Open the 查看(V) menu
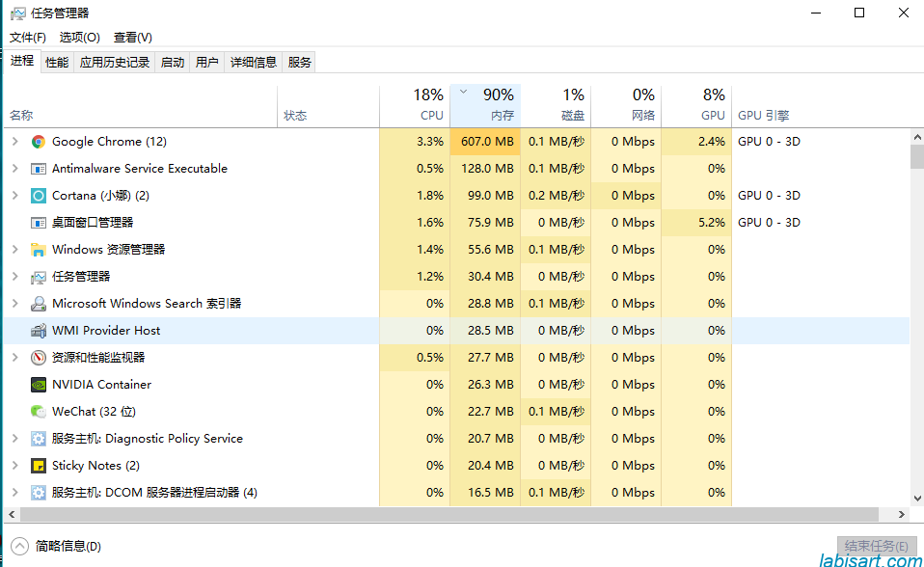The height and width of the screenshot is (567, 924). [x=132, y=38]
